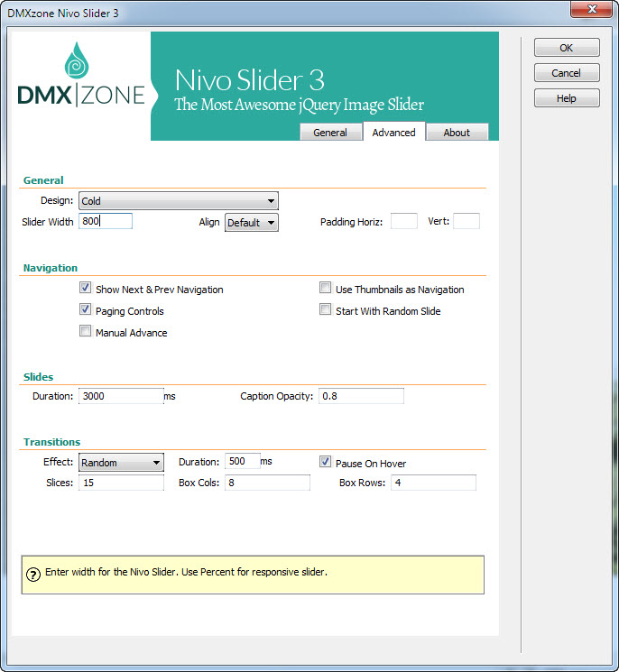Click the Transitions section heading
This screenshot has height=672, width=619.
tap(51, 442)
